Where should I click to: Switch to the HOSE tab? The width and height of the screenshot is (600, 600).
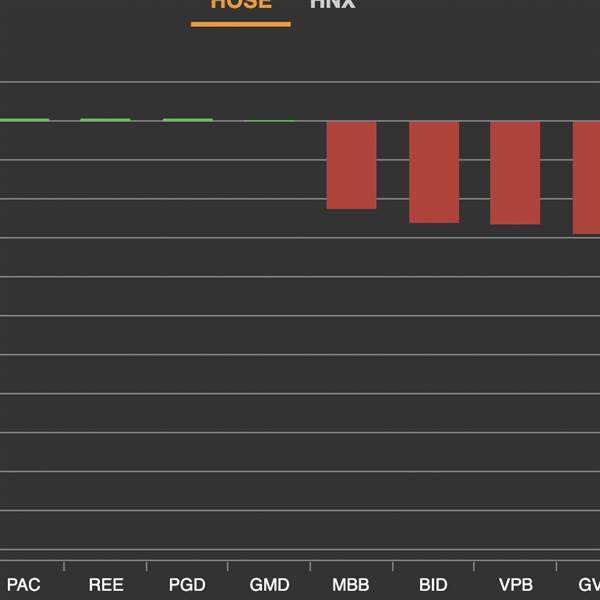(x=241, y=4)
